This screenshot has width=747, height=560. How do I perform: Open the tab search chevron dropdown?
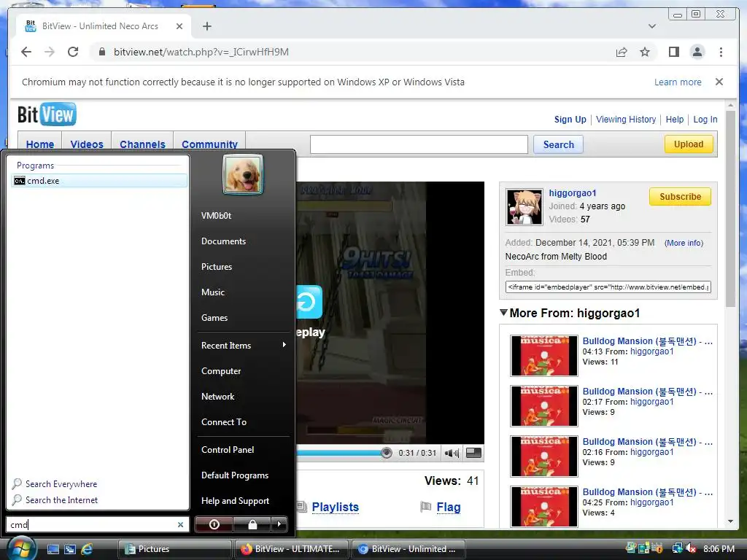[651, 26]
